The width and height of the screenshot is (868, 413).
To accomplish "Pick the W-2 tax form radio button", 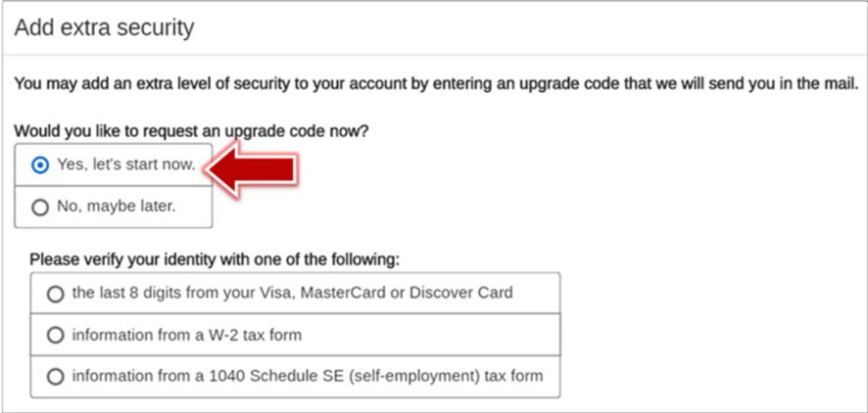I will click(x=55, y=335).
